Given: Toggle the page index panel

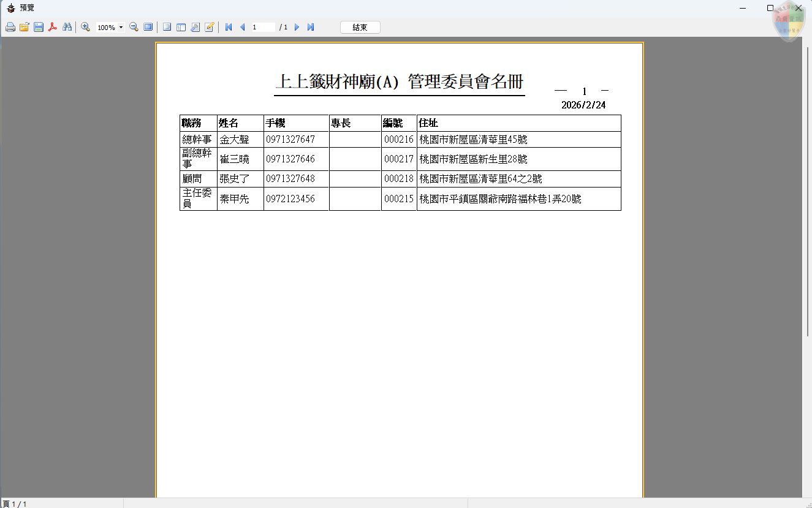Looking at the screenshot, I should (165, 27).
